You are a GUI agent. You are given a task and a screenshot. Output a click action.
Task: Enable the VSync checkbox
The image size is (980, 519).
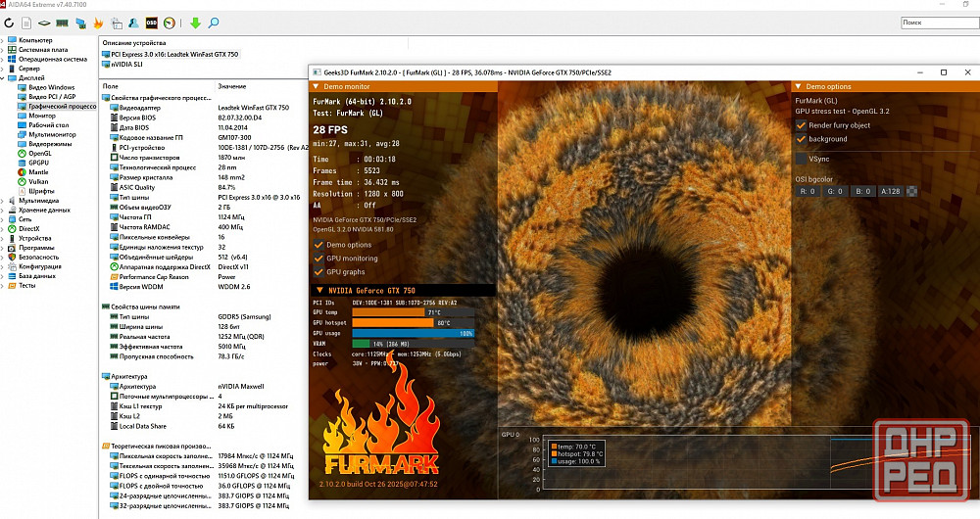802,158
